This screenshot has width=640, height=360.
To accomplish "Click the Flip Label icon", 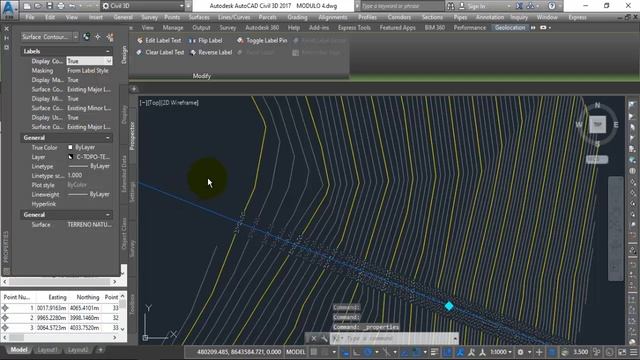I will pyautogui.click(x=192, y=40).
